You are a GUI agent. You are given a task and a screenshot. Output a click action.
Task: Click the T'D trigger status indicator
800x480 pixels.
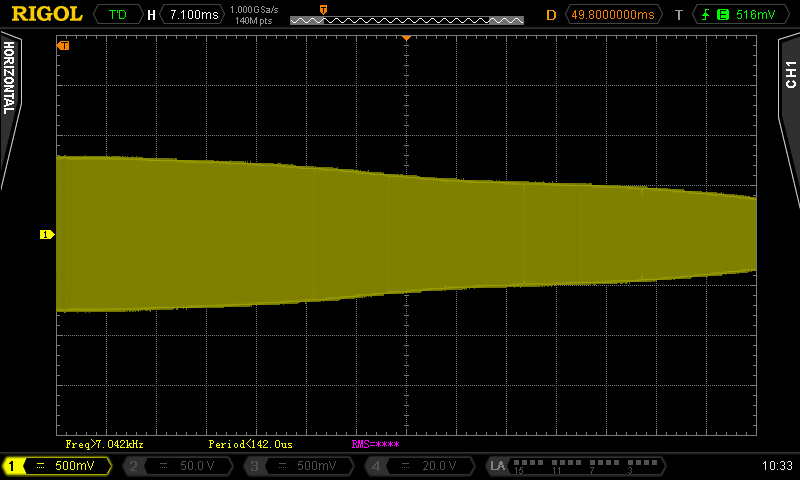pos(118,14)
